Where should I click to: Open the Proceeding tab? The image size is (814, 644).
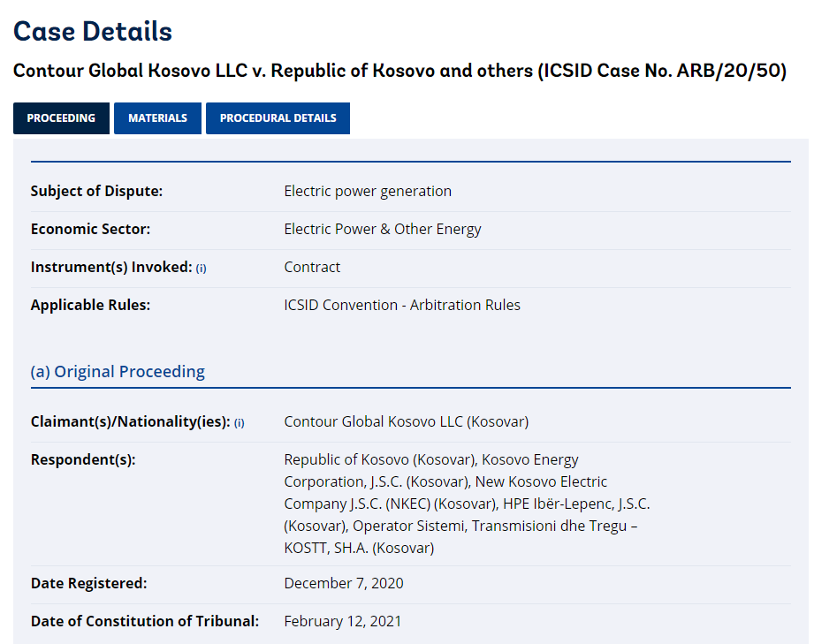(61, 118)
